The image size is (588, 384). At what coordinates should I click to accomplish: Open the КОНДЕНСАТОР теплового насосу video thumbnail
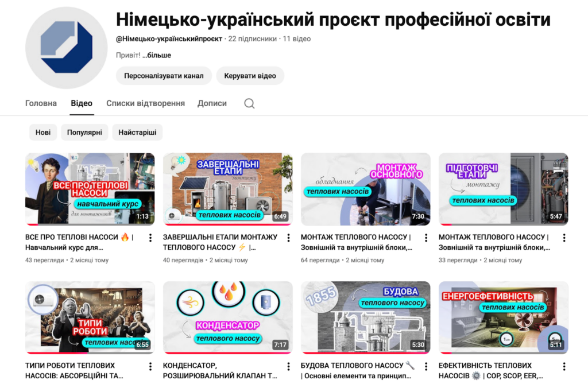[x=228, y=317]
